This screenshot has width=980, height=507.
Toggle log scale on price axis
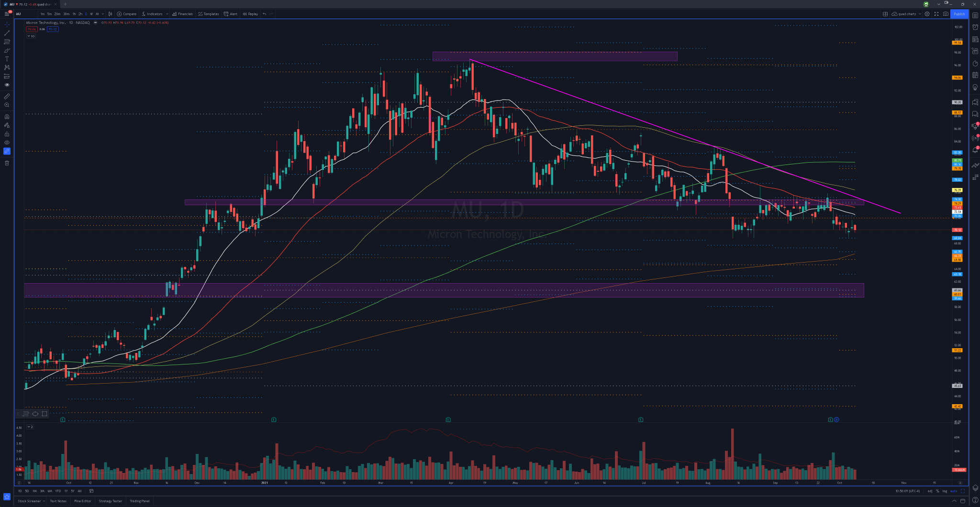(x=945, y=491)
